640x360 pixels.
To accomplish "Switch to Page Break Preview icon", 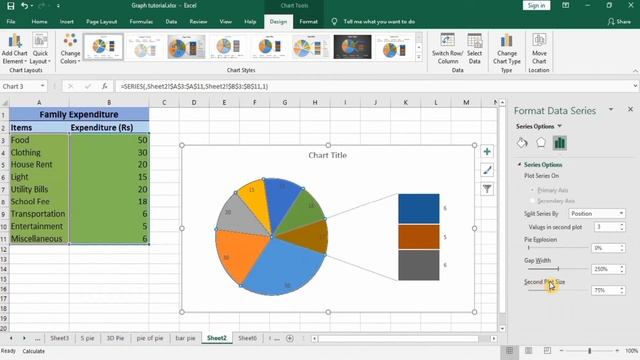I will coord(547,351).
